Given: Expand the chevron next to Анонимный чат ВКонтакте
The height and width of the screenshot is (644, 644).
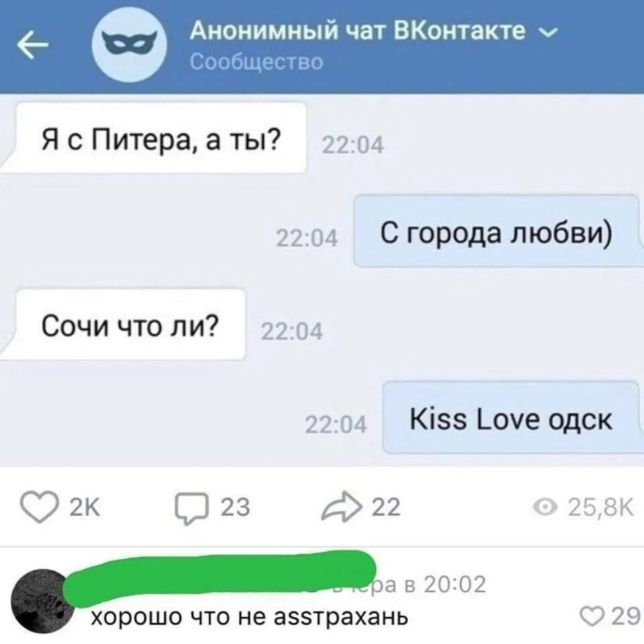Looking at the screenshot, I should 548,32.
